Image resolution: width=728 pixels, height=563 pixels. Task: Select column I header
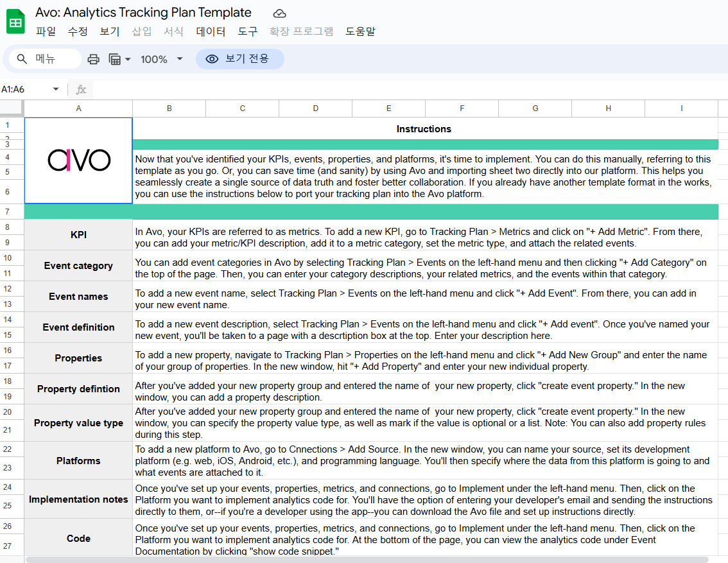682,108
